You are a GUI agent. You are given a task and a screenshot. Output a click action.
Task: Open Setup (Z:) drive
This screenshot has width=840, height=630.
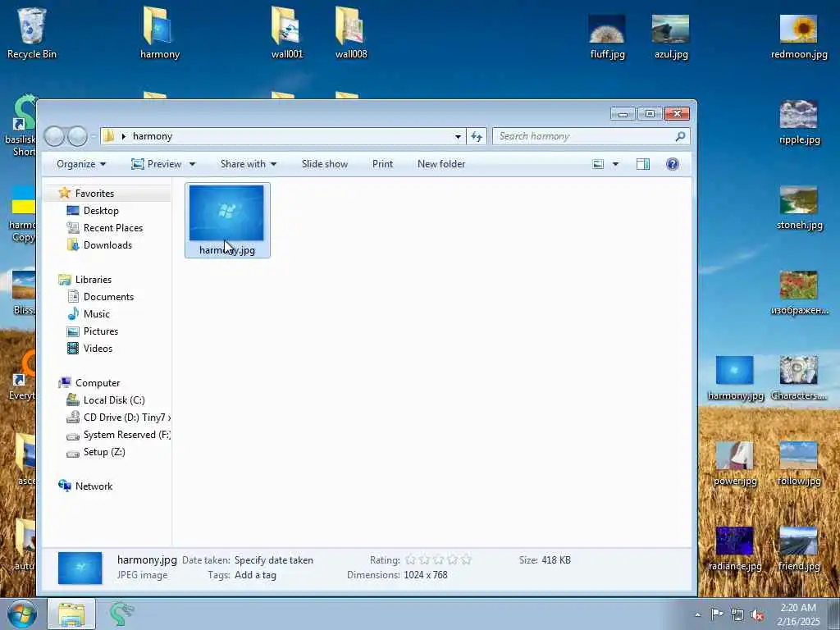[104, 452]
